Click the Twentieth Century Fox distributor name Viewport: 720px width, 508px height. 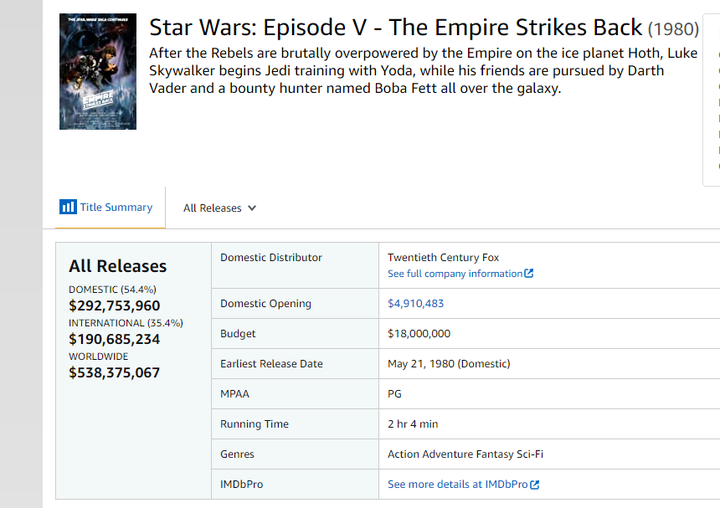click(x=443, y=257)
